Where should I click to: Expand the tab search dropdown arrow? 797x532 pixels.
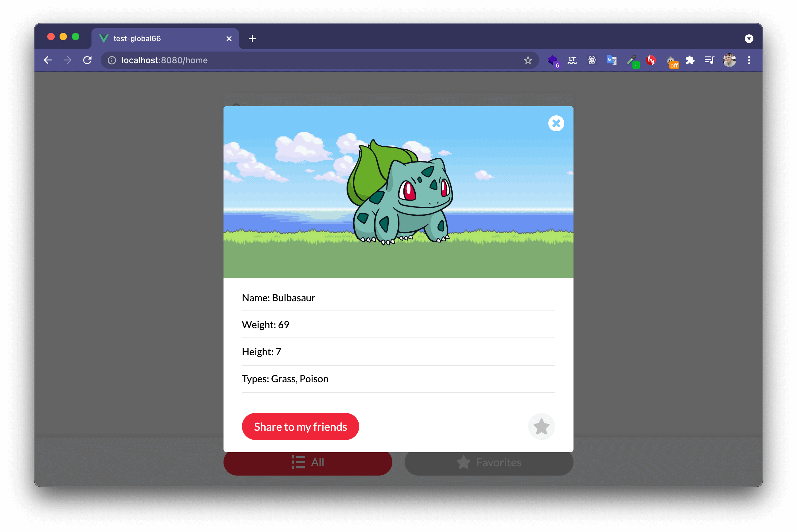[x=749, y=39]
